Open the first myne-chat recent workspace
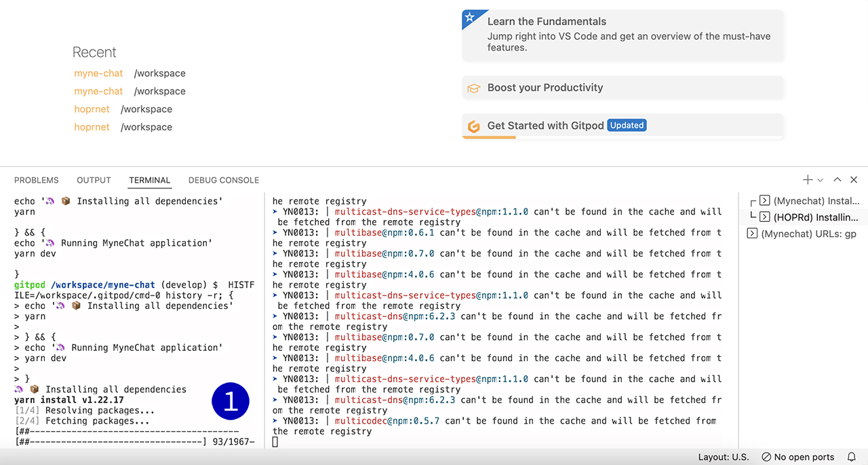This screenshot has width=868, height=465. [x=98, y=73]
